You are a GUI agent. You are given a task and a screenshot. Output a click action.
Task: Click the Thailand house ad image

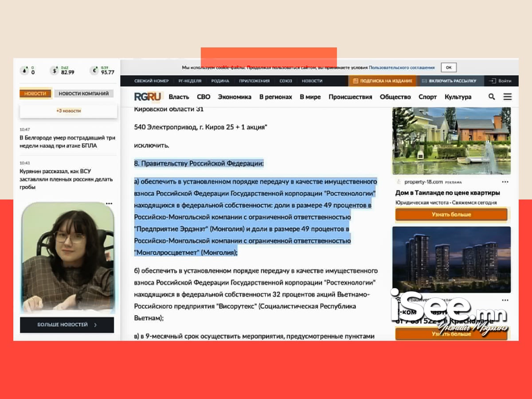point(451,141)
